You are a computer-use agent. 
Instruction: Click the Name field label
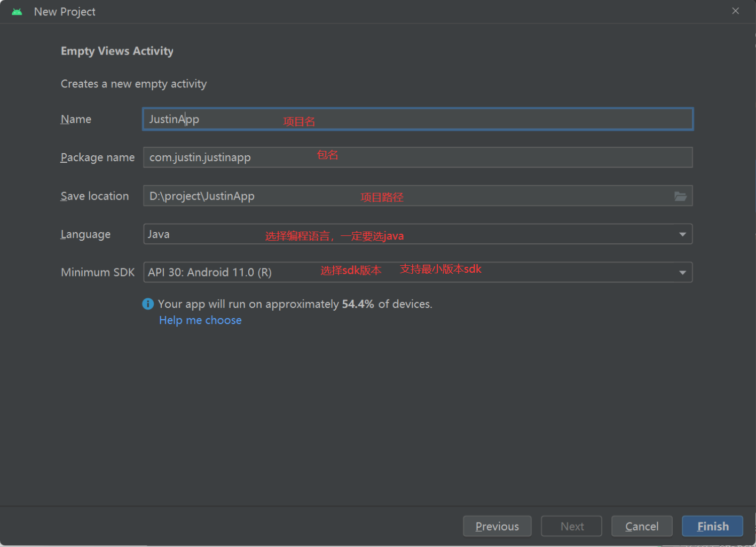[x=76, y=120]
